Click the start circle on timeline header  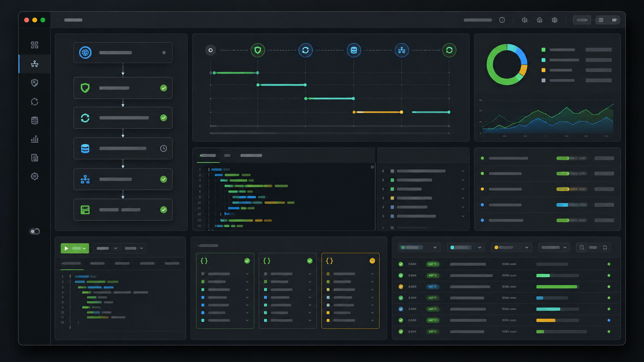click(211, 50)
